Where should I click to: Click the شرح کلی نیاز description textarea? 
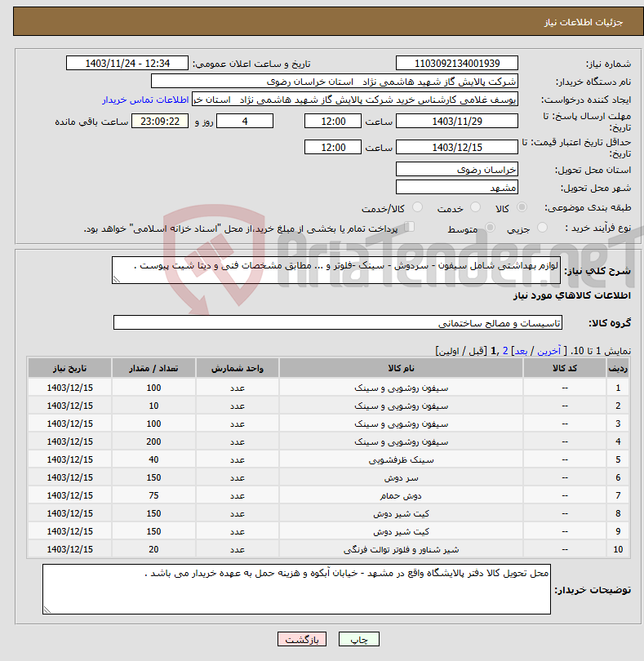[x=336, y=270]
